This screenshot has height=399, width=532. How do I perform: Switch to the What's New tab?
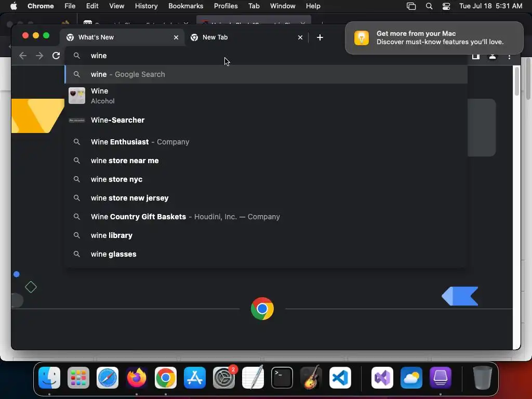click(123, 37)
